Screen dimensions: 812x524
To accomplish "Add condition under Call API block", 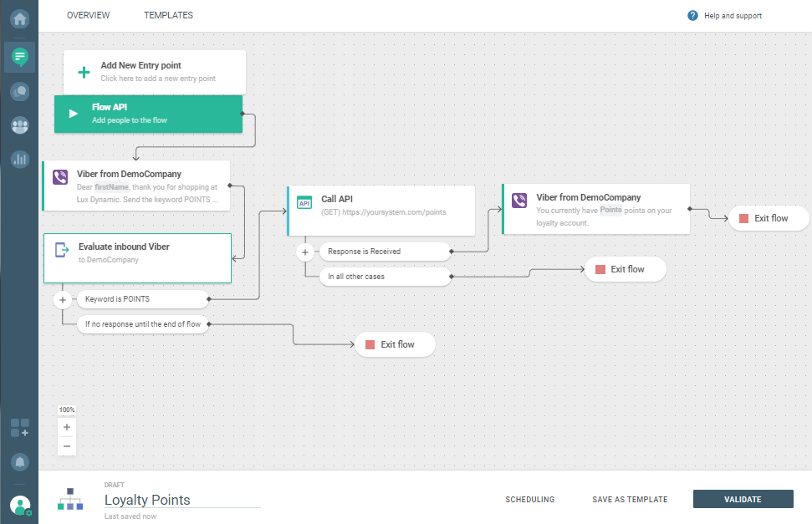I will [306, 252].
